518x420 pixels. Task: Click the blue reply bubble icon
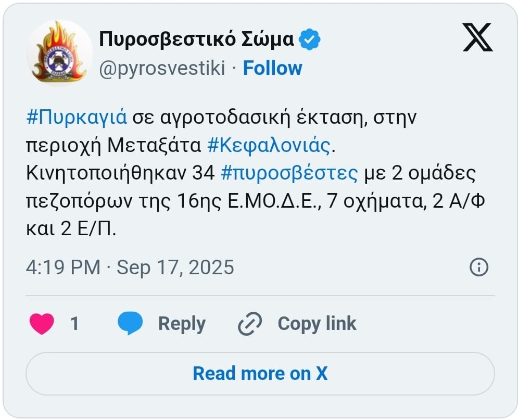tap(130, 324)
